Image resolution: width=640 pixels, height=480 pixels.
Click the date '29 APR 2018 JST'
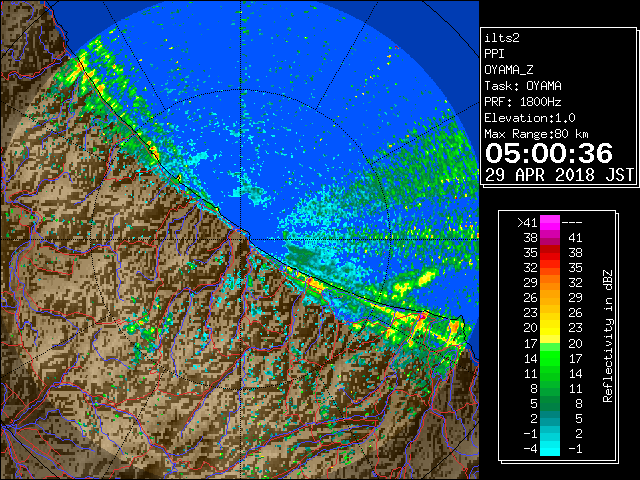[559, 175]
